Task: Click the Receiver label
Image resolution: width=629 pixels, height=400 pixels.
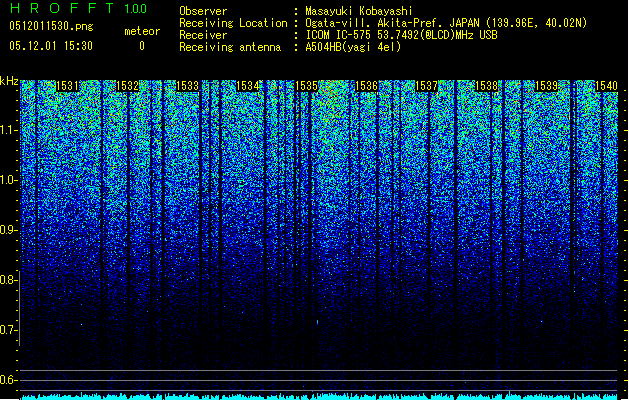Action: pyautogui.click(x=203, y=35)
